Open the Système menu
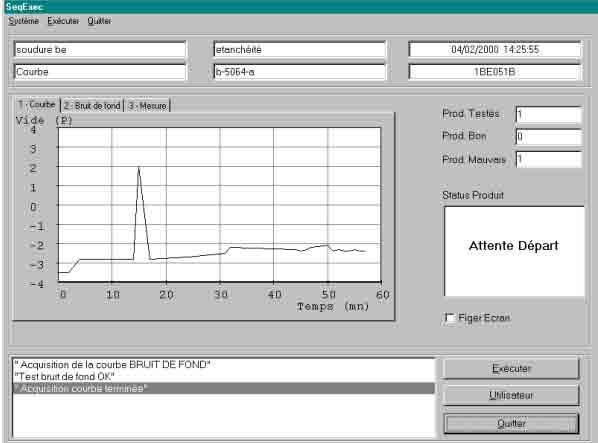 click(x=24, y=21)
